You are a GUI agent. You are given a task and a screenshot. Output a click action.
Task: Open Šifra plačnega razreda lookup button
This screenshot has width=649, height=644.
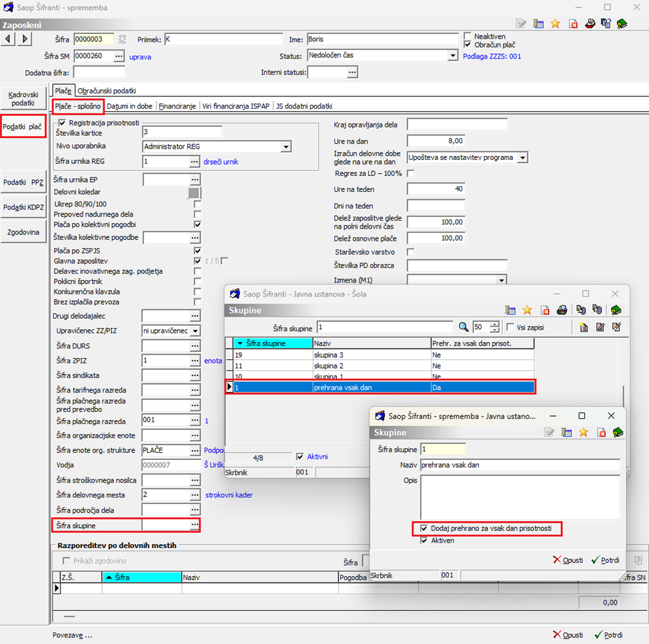coord(195,420)
